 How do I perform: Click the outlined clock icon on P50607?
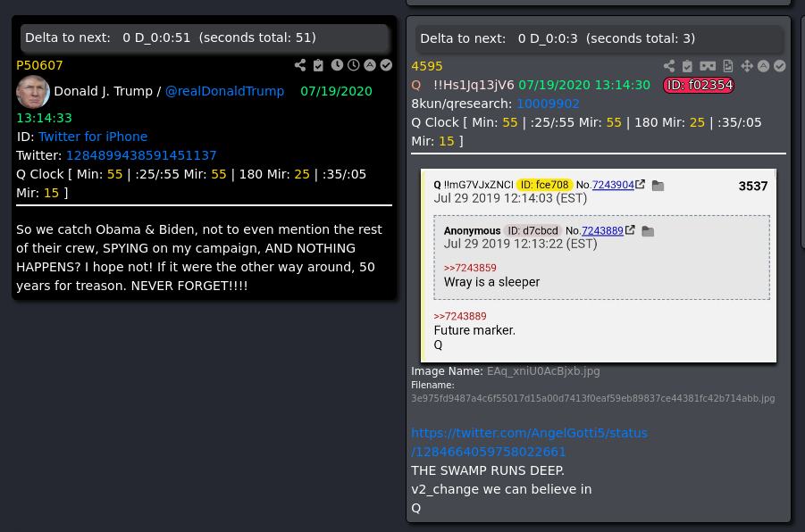(353, 65)
